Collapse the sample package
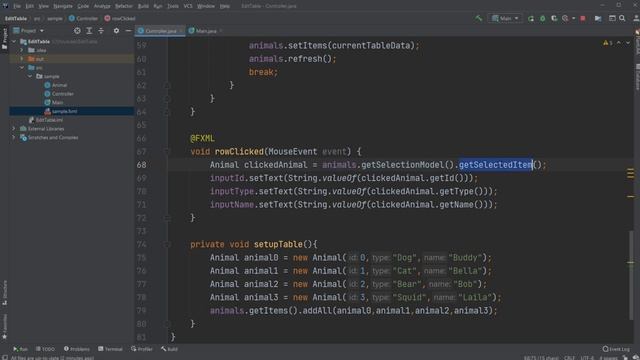640x360 pixels. (x=30, y=76)
